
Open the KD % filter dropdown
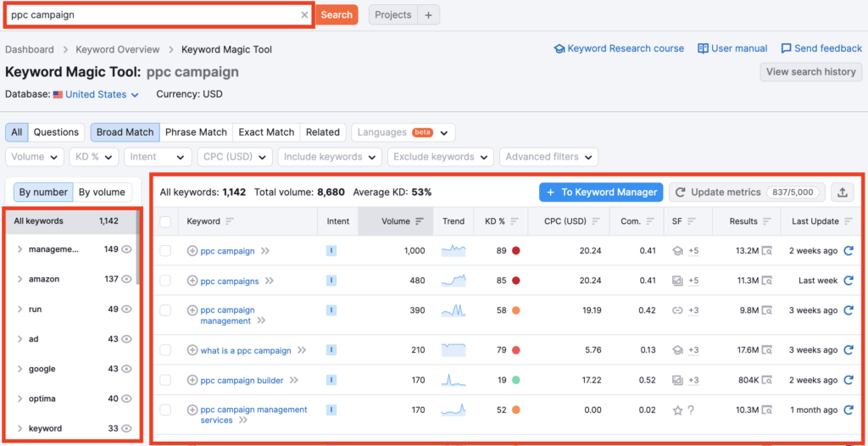(x=93, y=157)
